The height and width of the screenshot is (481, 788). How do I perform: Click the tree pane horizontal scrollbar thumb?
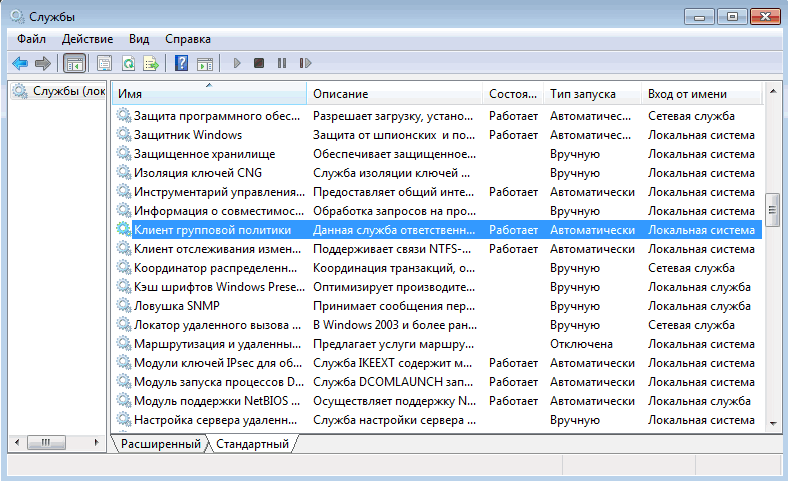pos(46,442)
